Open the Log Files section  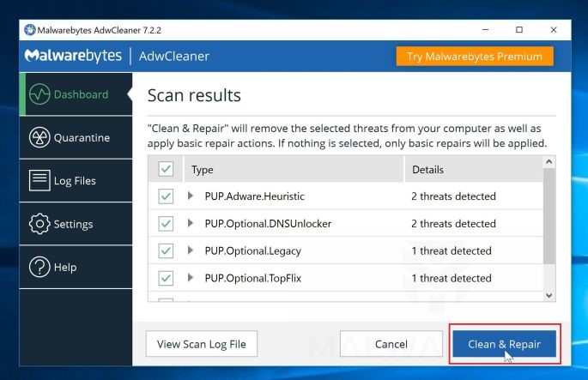click(76, 181)
